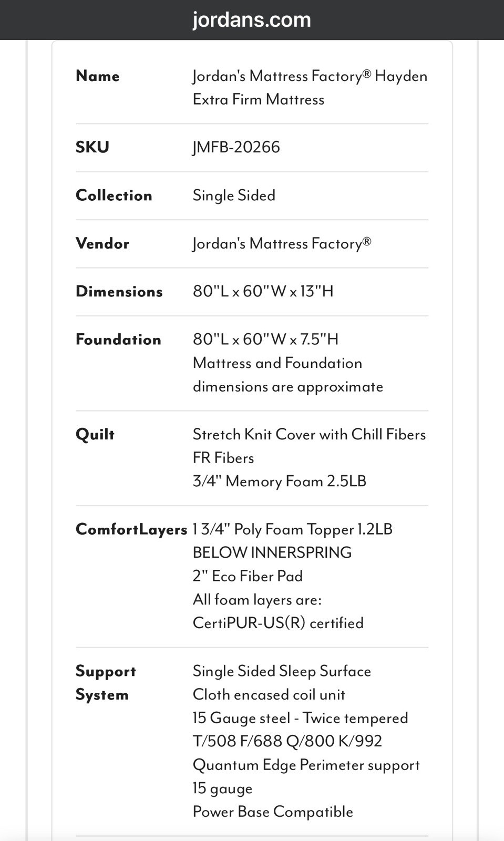Click Jordan's Mattress Factory vendor value
Screen dimensions: 504x841
282,243
